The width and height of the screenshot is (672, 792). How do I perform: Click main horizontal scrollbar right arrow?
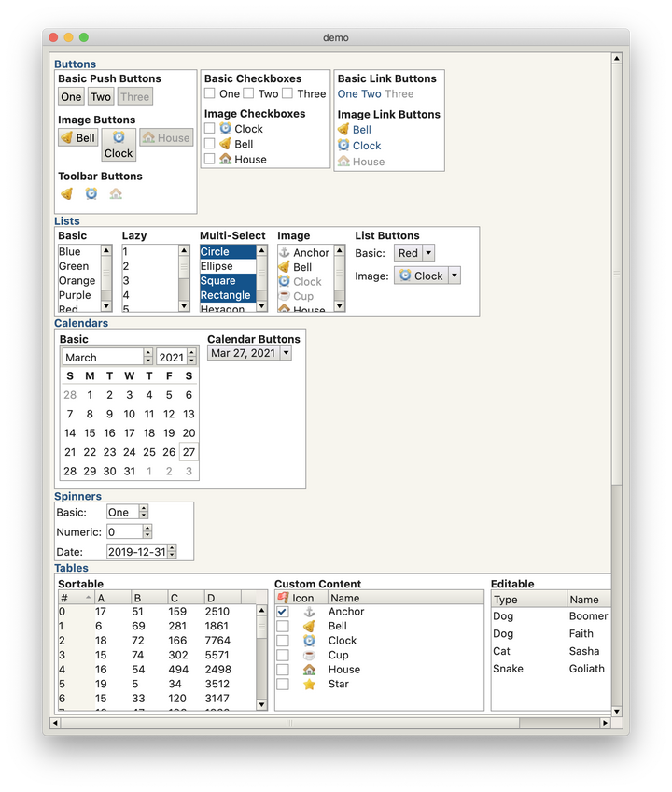click(x=605, y=723)
